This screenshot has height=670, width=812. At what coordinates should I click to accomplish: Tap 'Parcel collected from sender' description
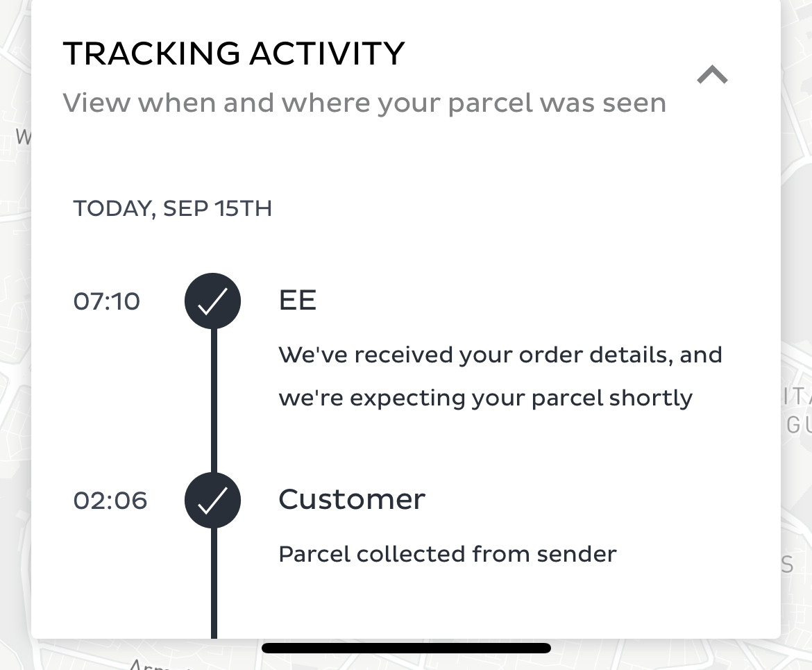(x=448, y=554)
